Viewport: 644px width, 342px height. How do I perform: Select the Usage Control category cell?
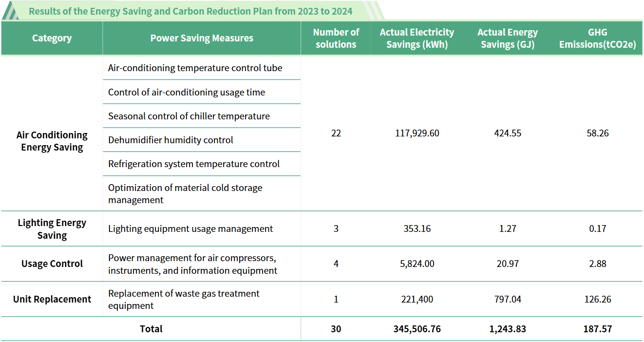52,264
